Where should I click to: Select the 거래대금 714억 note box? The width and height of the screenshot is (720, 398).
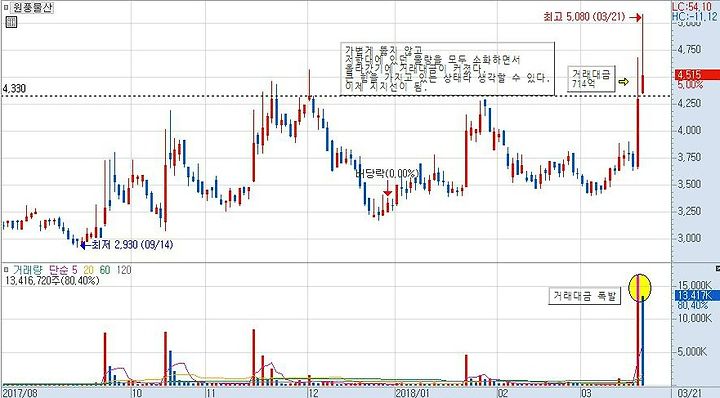(x=591, y=78)
